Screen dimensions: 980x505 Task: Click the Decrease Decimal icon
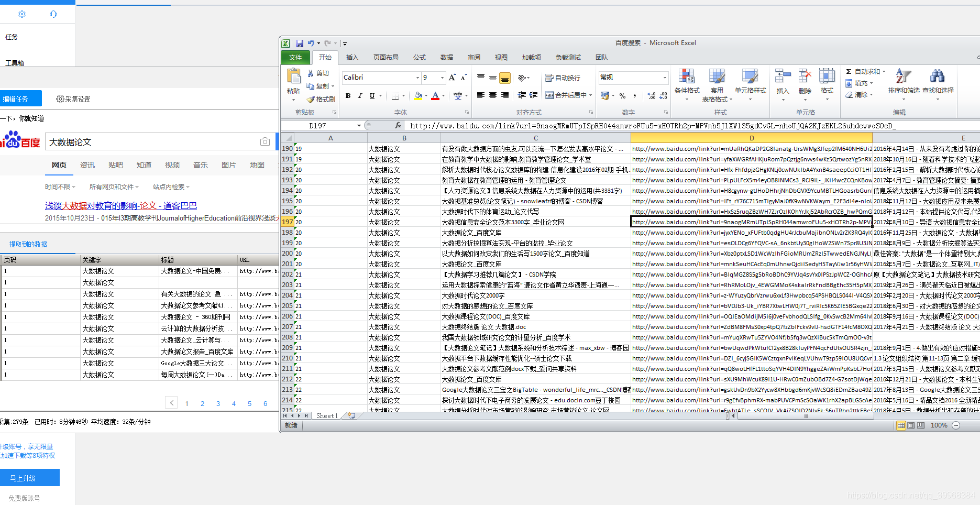point(663,96)
